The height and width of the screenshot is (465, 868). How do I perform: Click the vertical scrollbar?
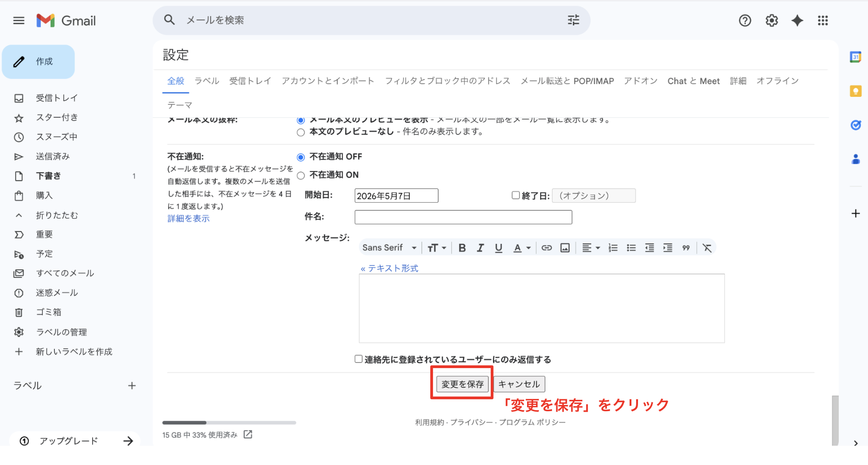tap(835, 421)
